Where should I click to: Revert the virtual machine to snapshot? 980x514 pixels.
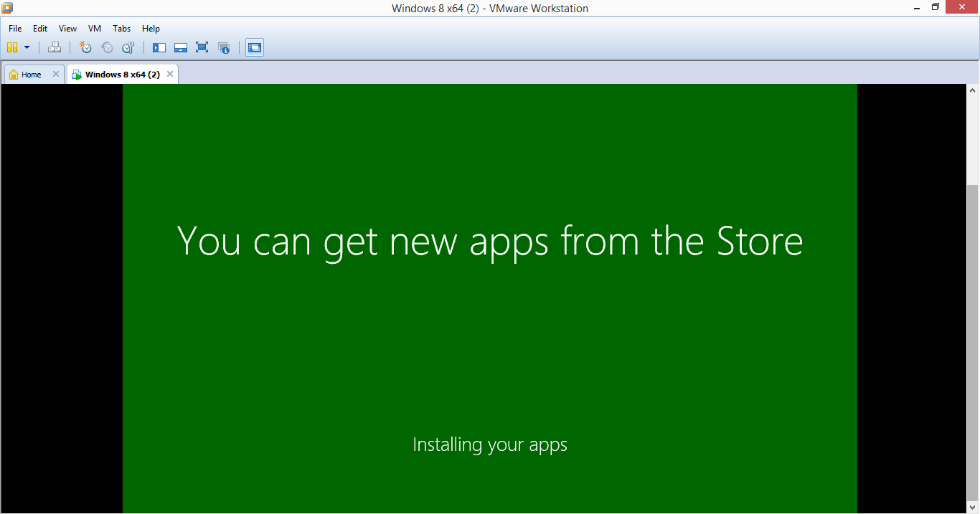pos(107,47)
